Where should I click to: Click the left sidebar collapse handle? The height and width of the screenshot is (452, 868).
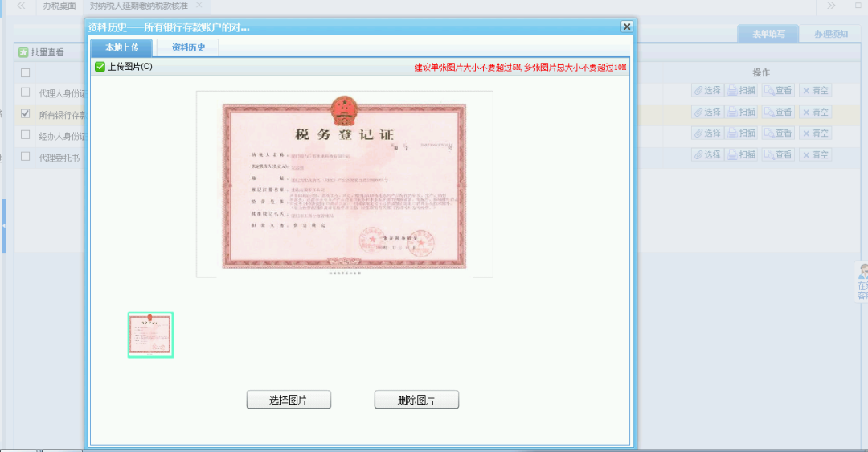coord(4,226)
